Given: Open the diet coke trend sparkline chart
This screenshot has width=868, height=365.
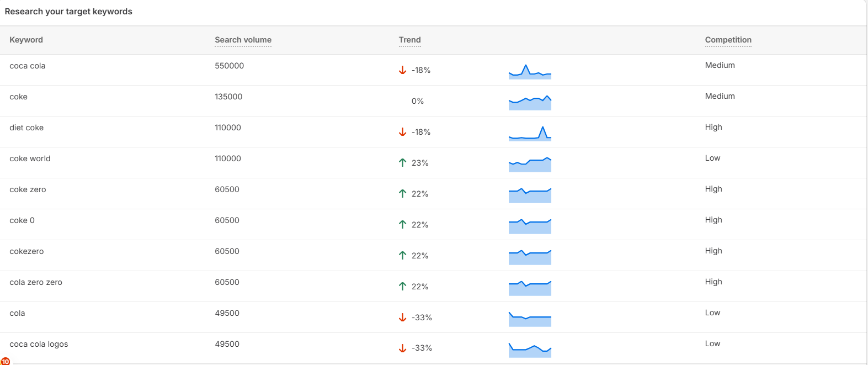Looking at the screenshot, I should 530,133.
